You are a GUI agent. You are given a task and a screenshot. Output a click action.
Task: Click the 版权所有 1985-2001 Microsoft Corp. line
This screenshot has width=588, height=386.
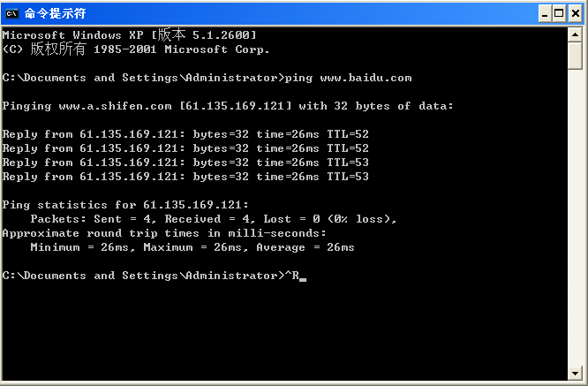(x=136, y=49)
